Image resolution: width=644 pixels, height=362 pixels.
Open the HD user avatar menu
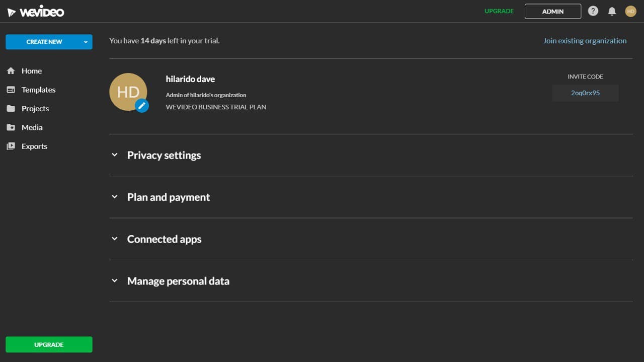pos(630,11)
